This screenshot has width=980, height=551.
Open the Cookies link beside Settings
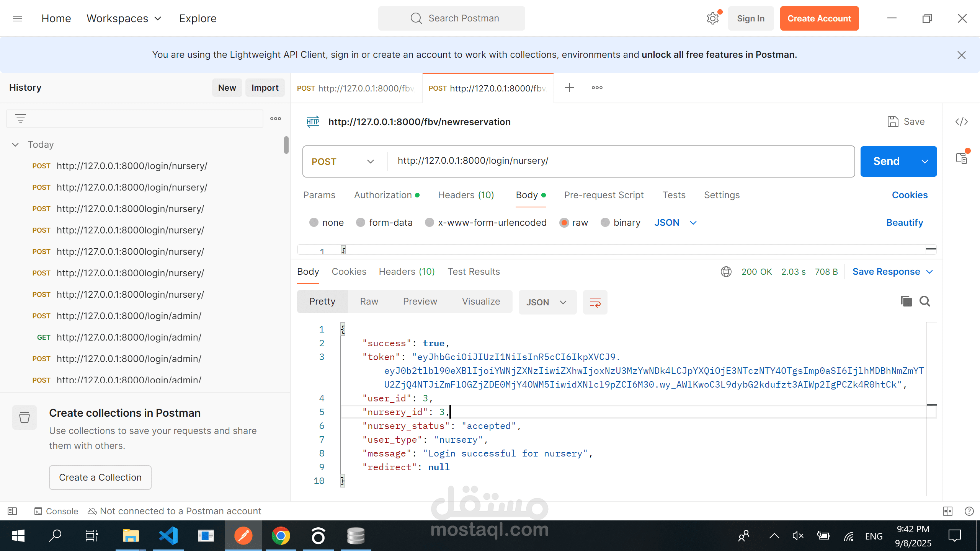click(x=910, y=195)
